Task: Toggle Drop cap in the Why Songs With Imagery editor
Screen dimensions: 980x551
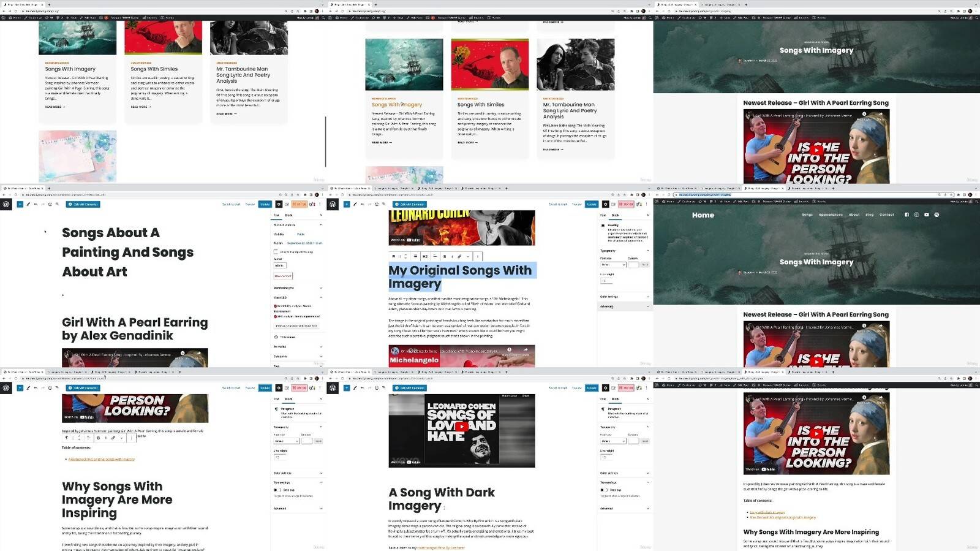Action: coord(276,490)
